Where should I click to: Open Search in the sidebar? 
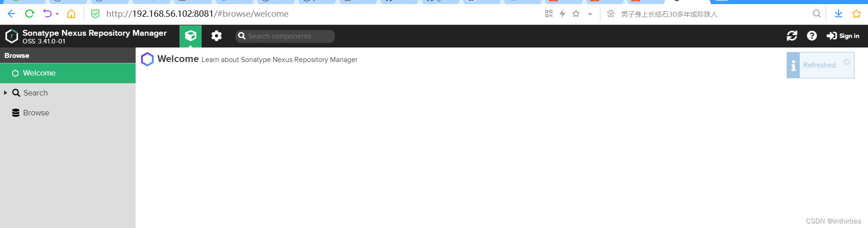click(x=68, y=93)
